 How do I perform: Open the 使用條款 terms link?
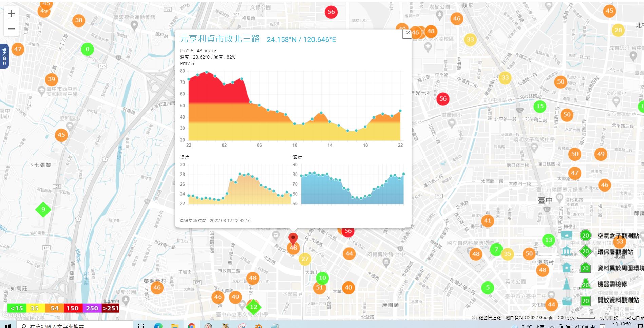tap(609, 318)
